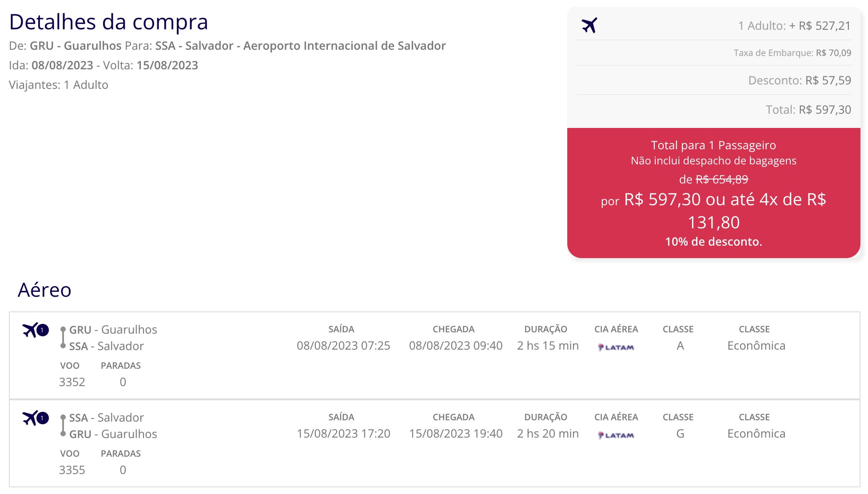Click the 0 stops value for flight 3355
Screen dimensions: 868x494
123,470
